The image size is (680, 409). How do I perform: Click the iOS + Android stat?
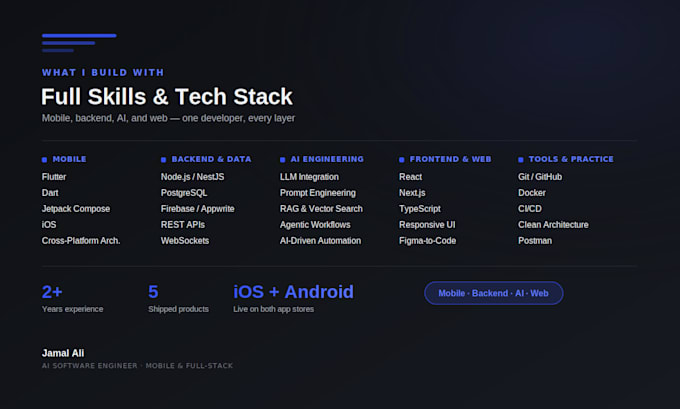point(294,298)
